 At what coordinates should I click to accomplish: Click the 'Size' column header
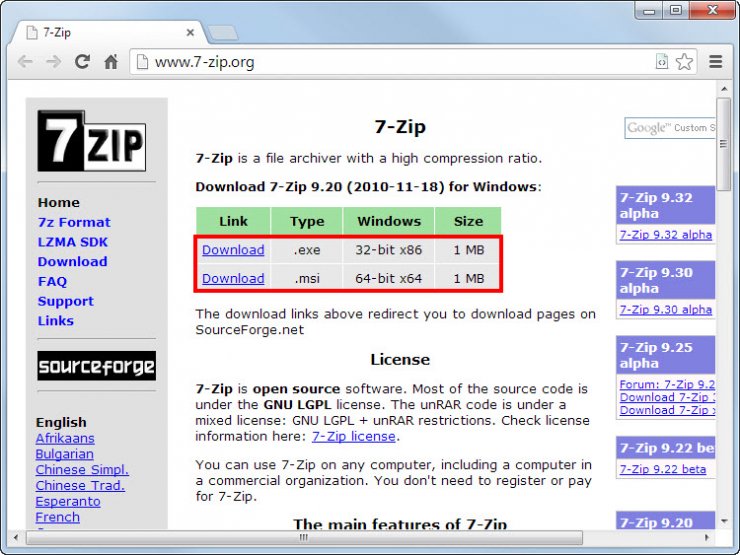tap(468, 221)
